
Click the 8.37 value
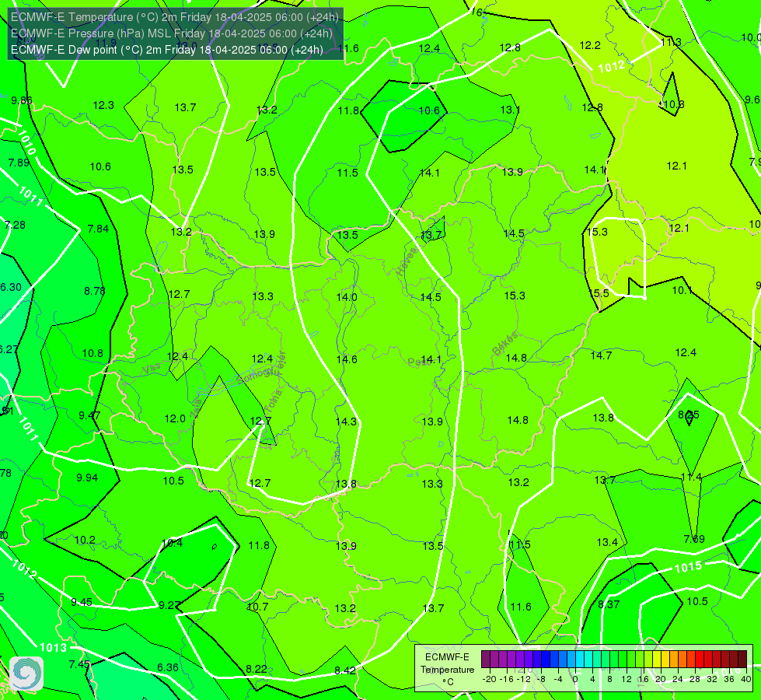pos(609,604)
